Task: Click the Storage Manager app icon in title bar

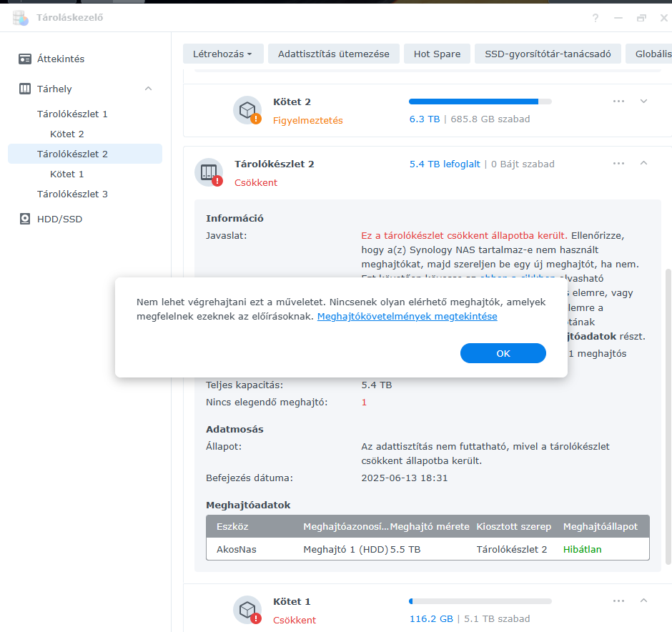Action: [x=20, y=18]
